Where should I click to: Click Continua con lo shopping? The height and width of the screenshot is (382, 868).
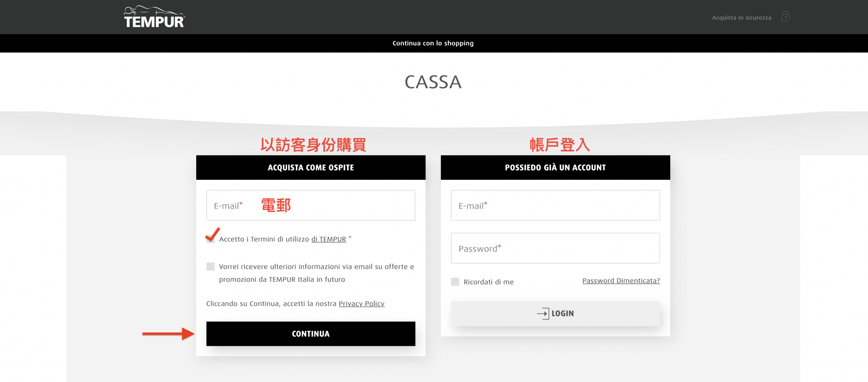433,43
